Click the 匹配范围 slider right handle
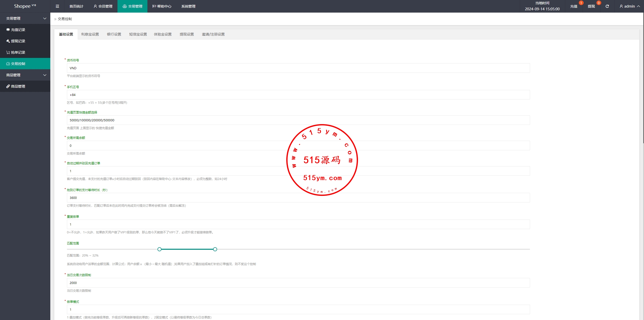The width and height of the screenshot is (644, 320). pyautogui.click(x=215, y=249)
